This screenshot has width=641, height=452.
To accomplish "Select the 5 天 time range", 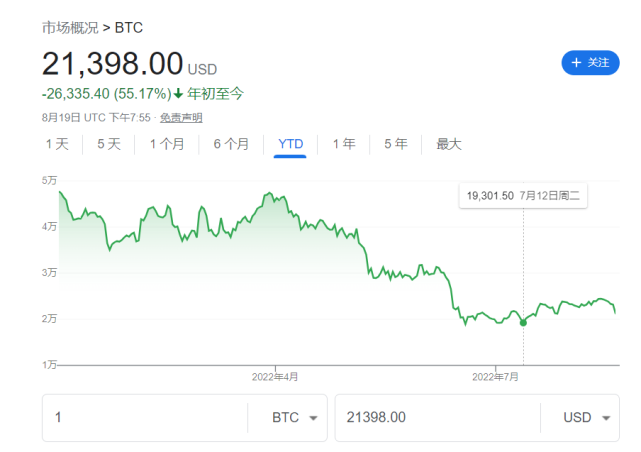I will point(109,144).
